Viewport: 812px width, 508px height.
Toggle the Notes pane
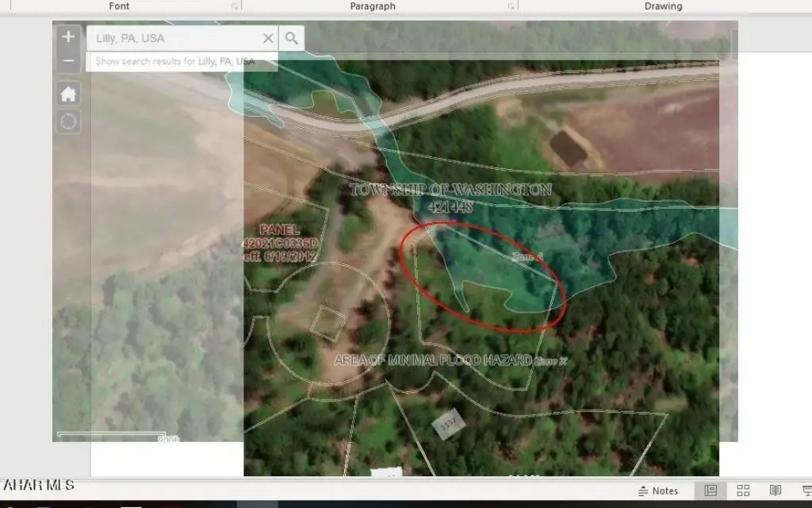(x=658, y=491)
